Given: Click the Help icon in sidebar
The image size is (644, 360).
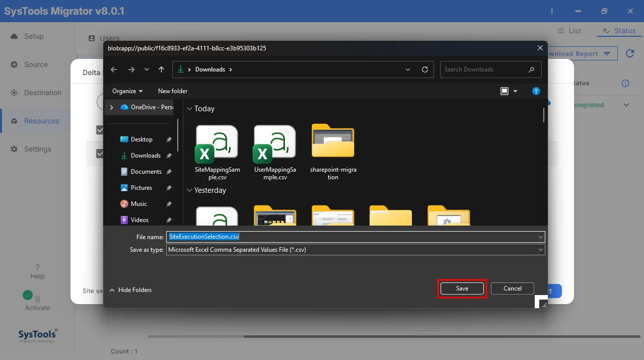Looking at the screenshot, I should coord(37,268).
